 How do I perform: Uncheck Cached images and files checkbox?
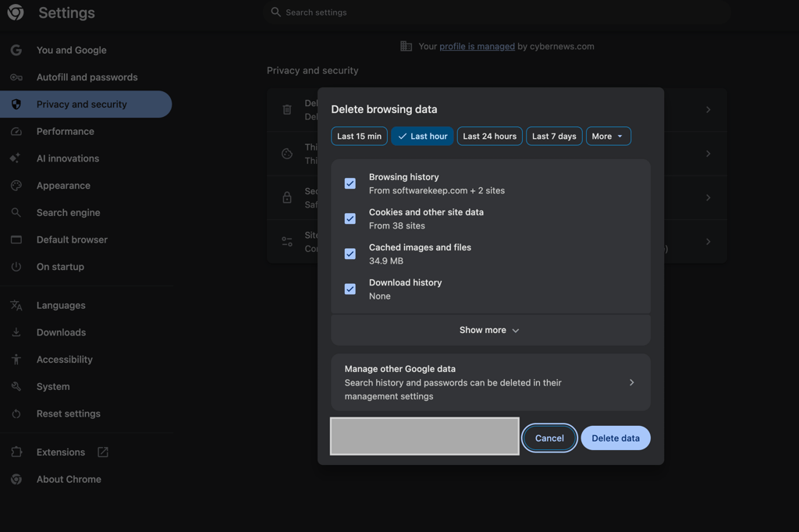(350, 254)
